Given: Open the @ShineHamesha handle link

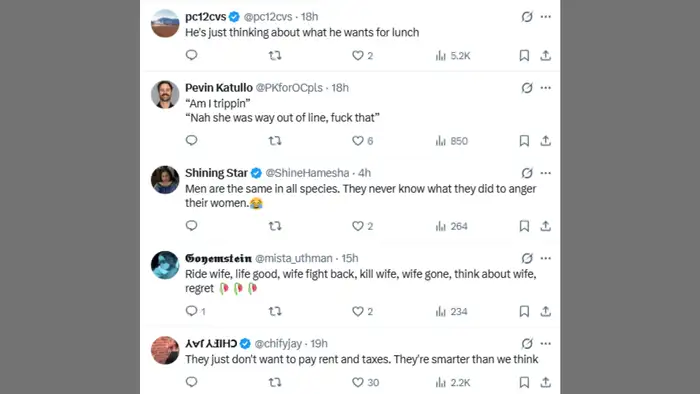Looking at the screenshot, I should 307,173.
